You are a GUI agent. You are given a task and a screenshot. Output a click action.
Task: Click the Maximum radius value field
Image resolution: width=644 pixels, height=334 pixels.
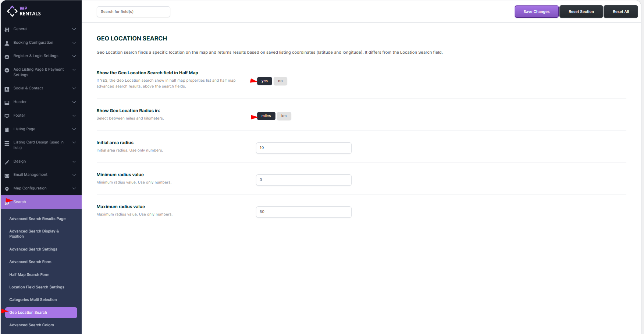(x=303, y=212)
